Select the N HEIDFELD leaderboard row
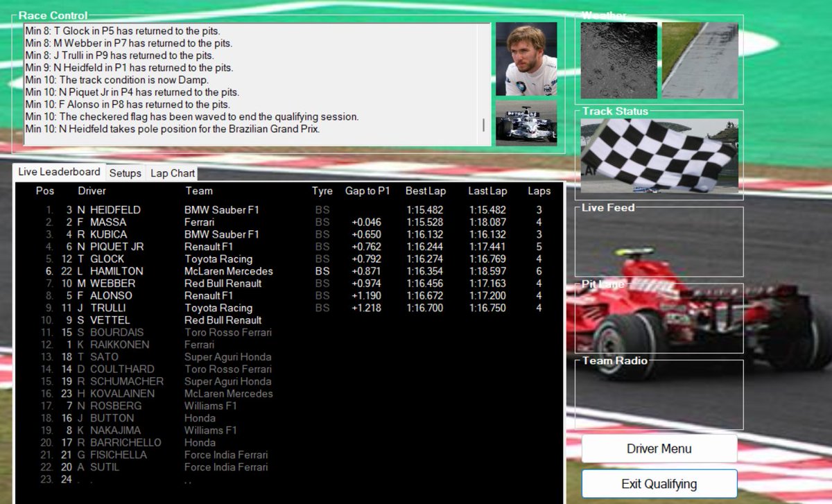 click(290, 210)
